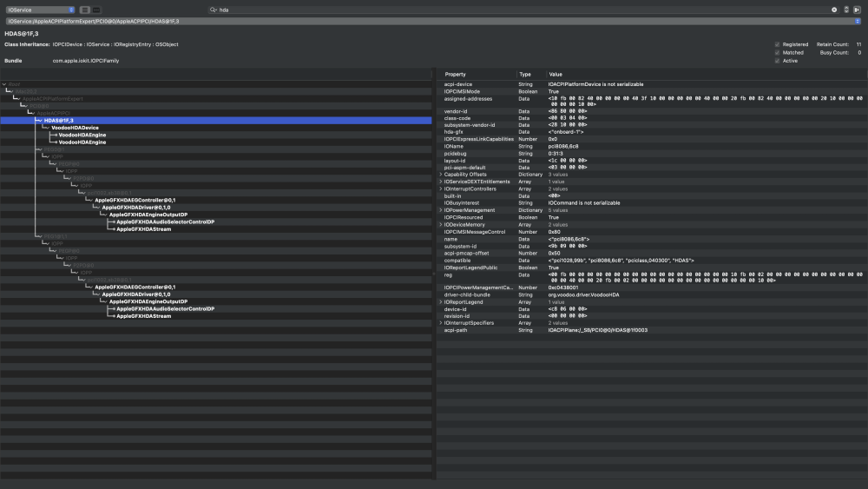Screen dimensions: 868x489
Task: Expand the Capability Offsets dictionary
Action: 441,175
